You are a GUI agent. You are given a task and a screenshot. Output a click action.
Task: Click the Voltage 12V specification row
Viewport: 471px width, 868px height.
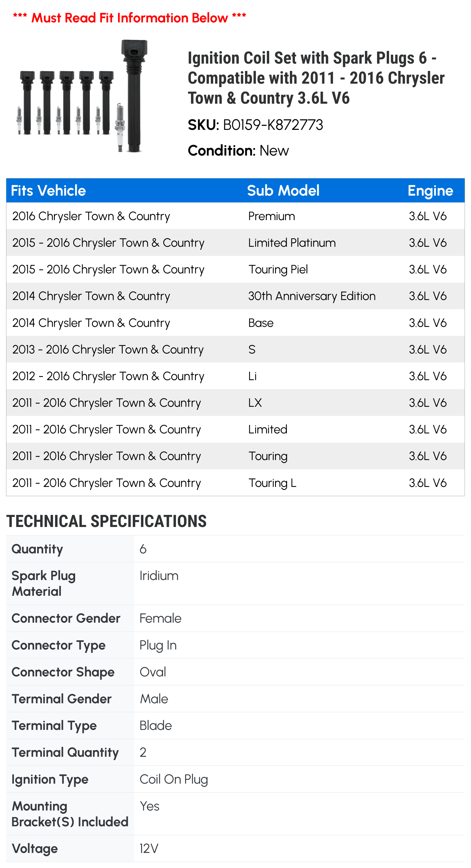click(x=235, y=848)
